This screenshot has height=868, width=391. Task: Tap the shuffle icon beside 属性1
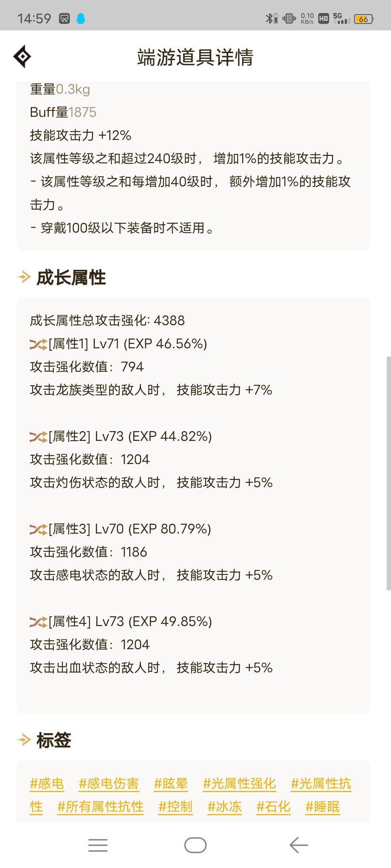[38, 344]
